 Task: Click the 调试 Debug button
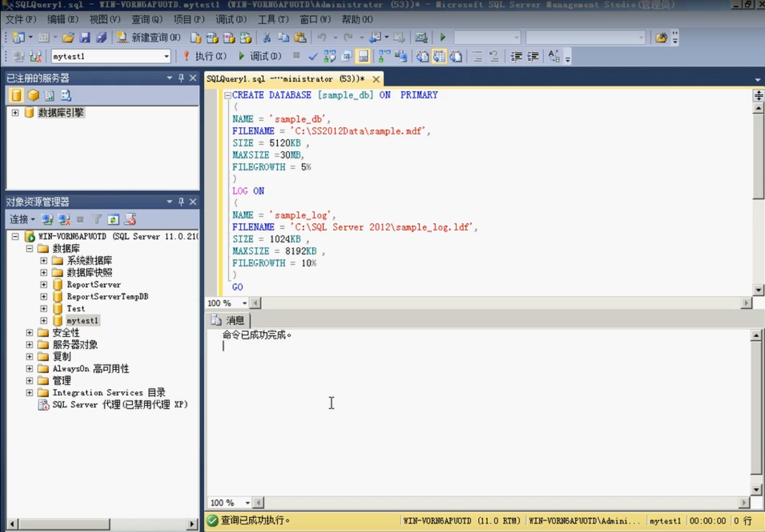click(259, 56)
